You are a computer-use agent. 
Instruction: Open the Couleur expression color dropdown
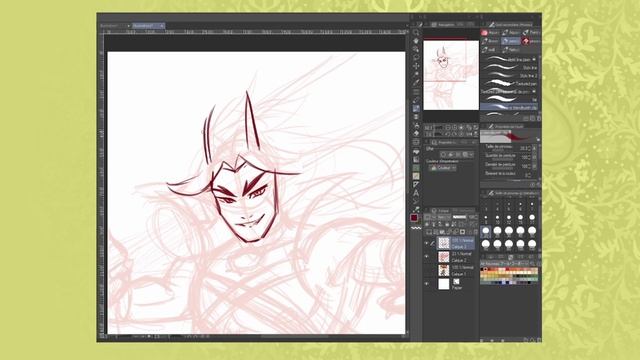[x=442, y=168]
